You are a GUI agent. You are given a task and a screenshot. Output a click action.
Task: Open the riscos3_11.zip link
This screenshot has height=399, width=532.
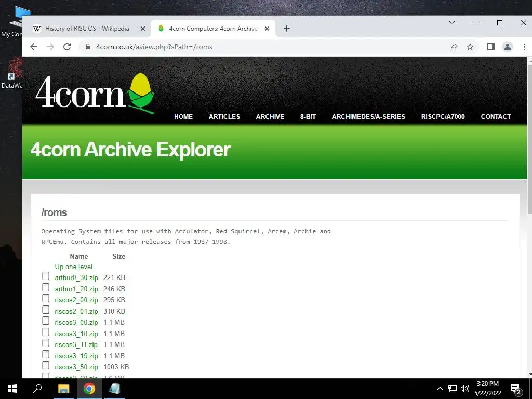point(76,345)
